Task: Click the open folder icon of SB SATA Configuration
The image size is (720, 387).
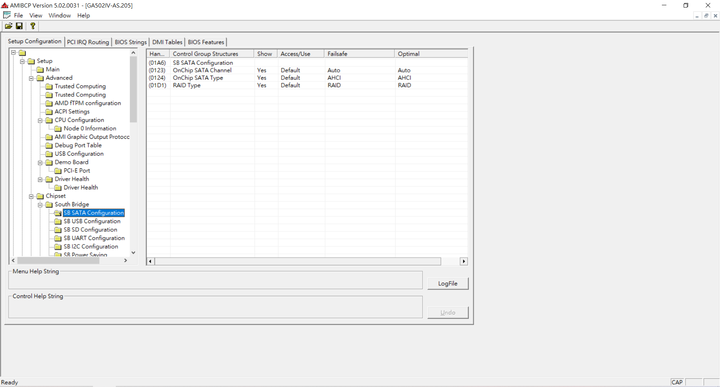Action: coord(58,213)
